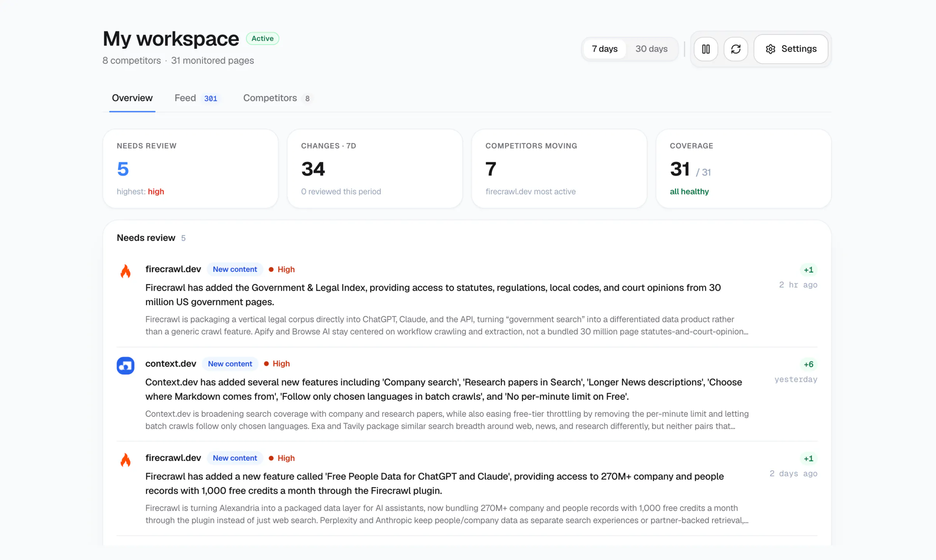This screenshot has width=936, height=560.
Task: Open the Overview tab
Action: coord(132,98)
